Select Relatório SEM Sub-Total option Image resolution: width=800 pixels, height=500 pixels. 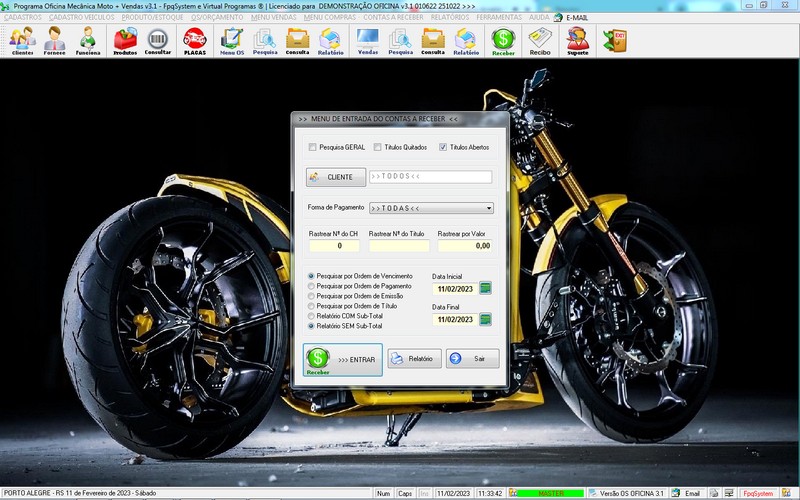[311, 326]
